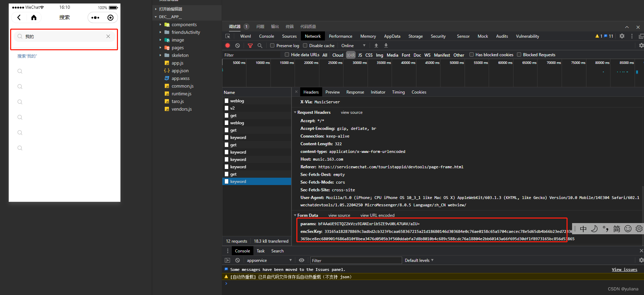Toggle the network filter funnel icon

tap(250, 46)
